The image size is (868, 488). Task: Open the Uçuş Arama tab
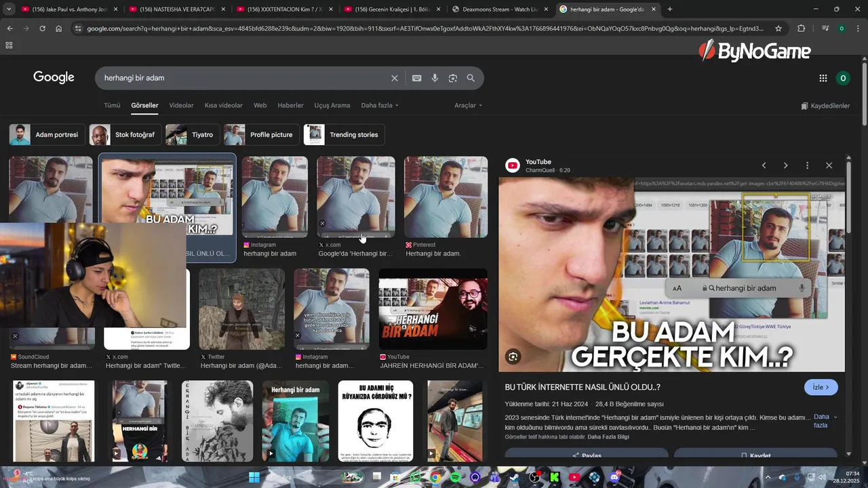point(332,106)
